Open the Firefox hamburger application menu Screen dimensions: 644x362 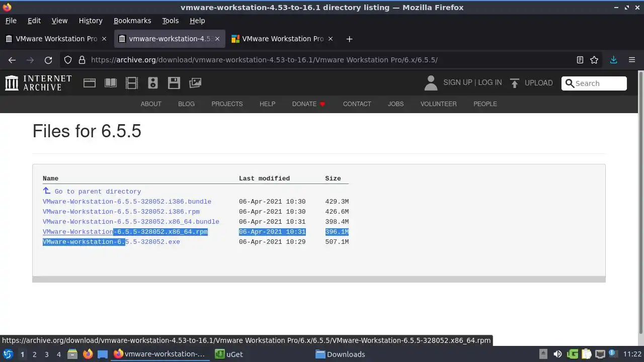(632, 60)
